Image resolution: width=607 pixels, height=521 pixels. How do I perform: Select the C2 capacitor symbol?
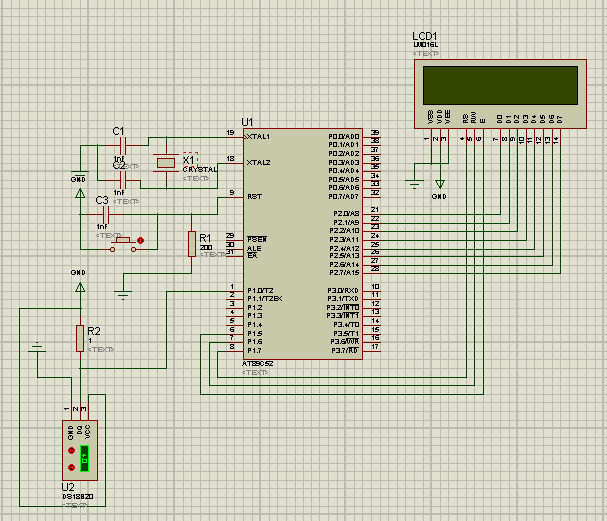click(123, 180)
